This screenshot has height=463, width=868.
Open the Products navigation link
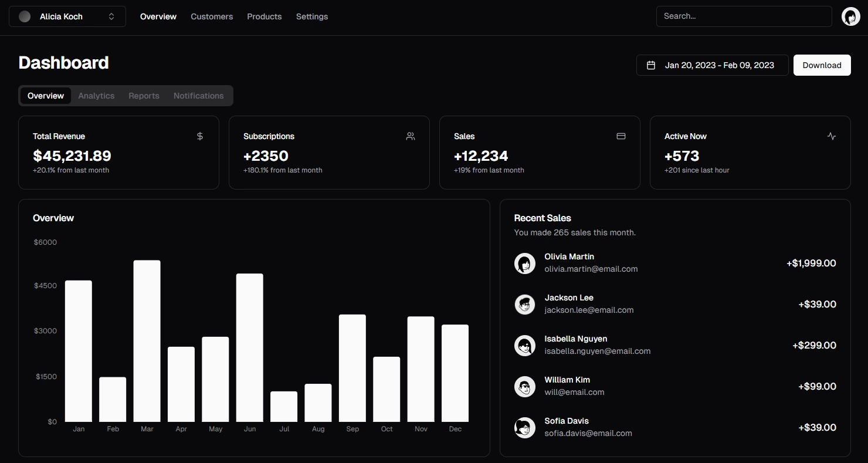tap(264, 16)
